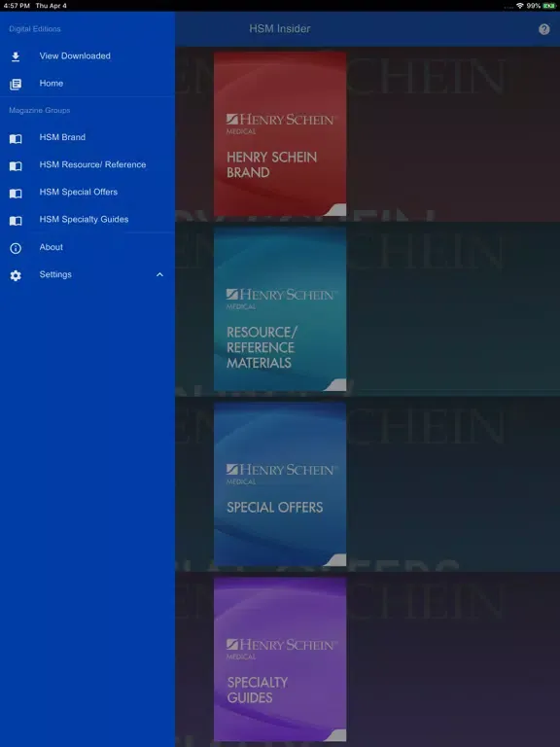Click the Settings gear icon
The image size is (560, 747).
(x=16, y=275)
